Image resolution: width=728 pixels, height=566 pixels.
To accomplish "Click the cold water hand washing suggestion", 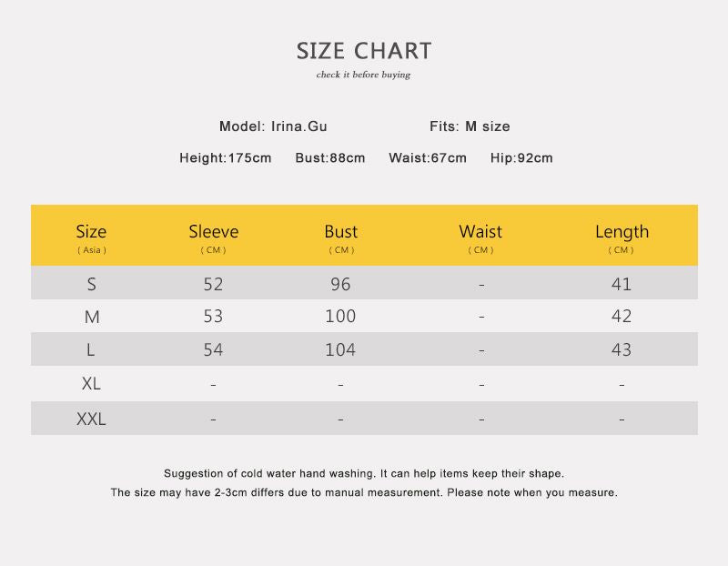I will (364, 473).
